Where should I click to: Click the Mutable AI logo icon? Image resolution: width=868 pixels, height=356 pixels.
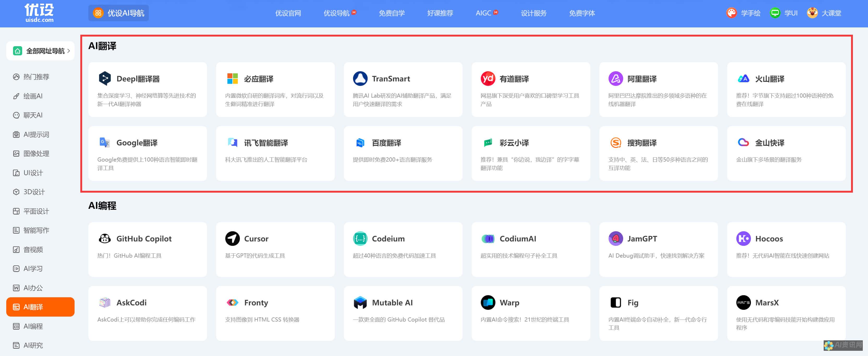(x=360, y=302)
